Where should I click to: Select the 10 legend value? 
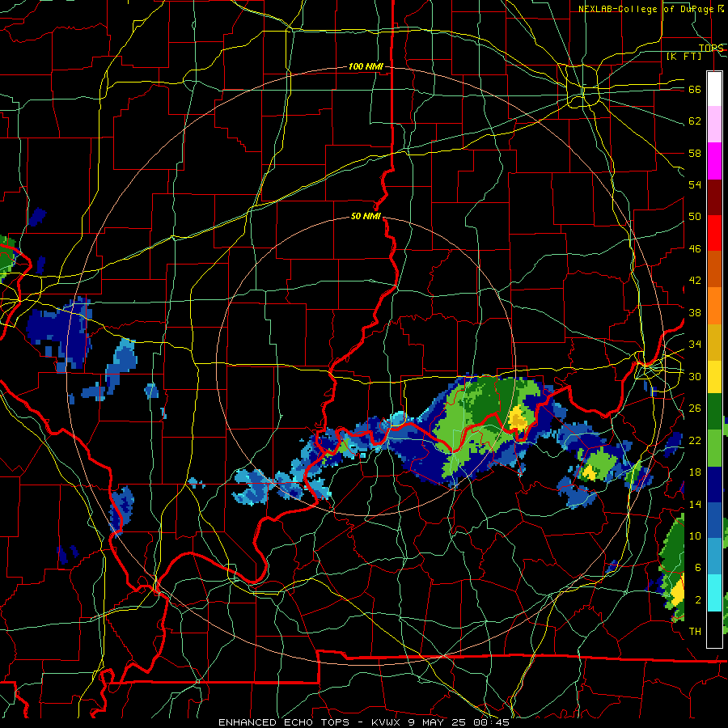click(695, 535)
